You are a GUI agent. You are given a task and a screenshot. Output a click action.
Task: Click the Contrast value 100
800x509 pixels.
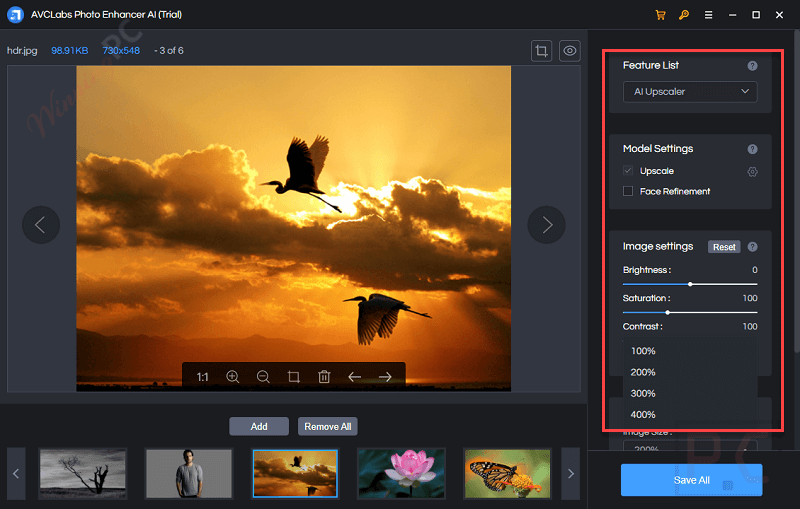750,326
